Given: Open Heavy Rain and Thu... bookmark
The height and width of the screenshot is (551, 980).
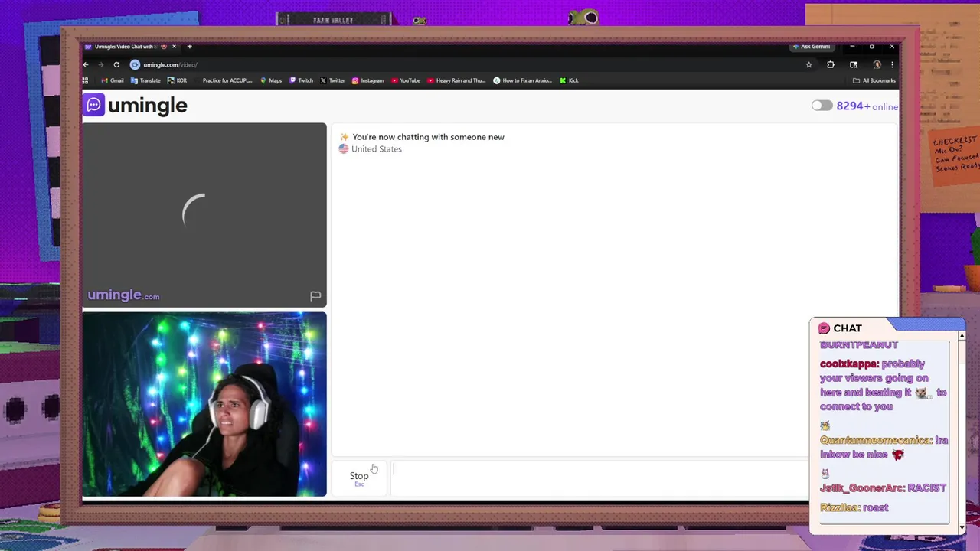Looking at the screenshot, I should [456, 80].
